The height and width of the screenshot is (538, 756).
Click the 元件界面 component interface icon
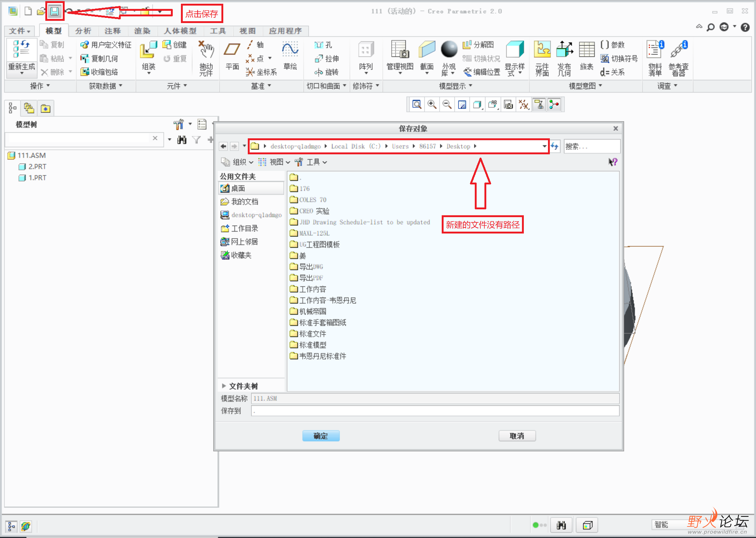(x=542, y=49)
